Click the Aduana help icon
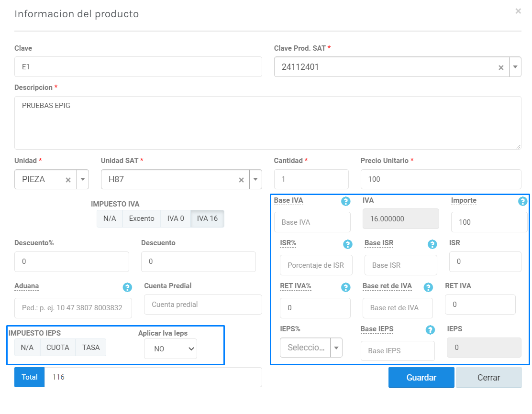The image size is (532, 414). 127,287
